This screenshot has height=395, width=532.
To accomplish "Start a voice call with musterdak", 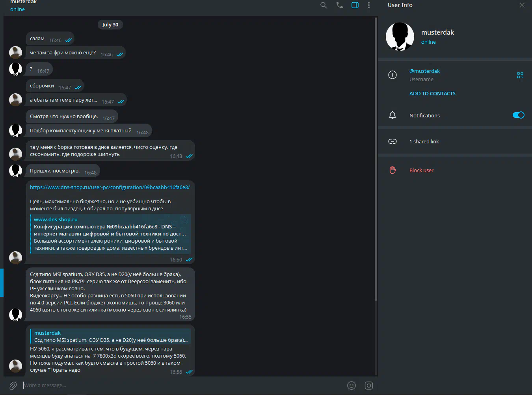I will point(339,5).
